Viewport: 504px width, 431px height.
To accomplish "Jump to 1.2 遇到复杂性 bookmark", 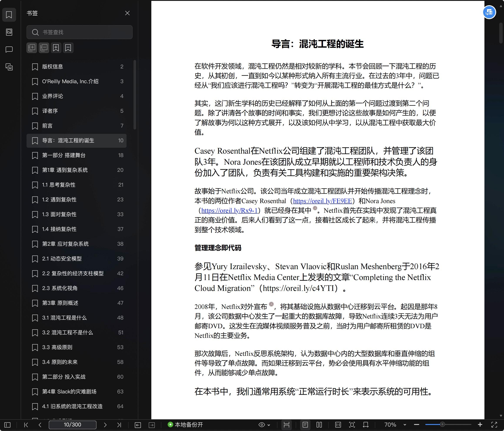I will [76, 200].
